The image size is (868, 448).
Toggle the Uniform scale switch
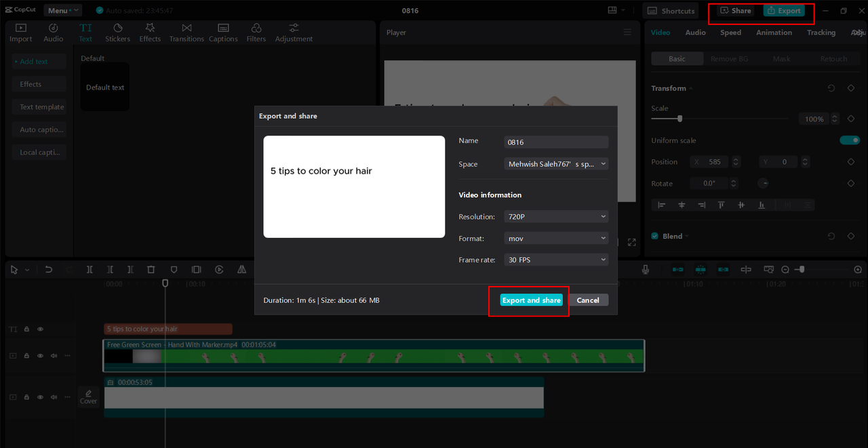click(850, 140)
